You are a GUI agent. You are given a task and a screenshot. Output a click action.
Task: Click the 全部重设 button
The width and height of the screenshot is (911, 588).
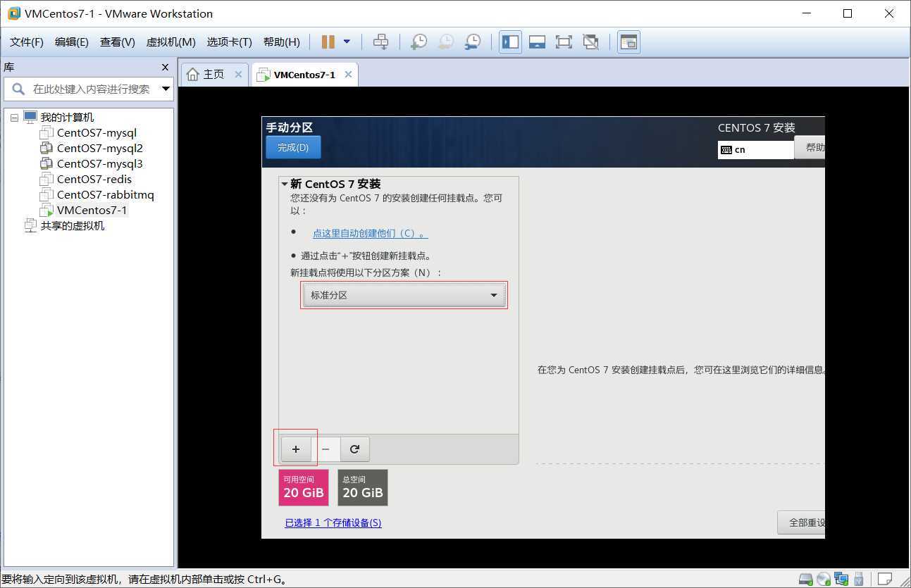point(802,523)
